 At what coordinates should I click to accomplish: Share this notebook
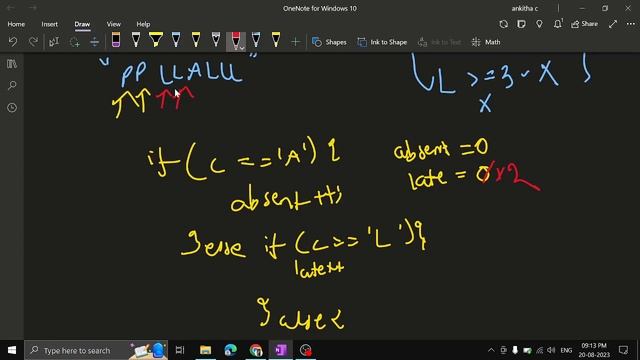(x=584, y=24)
